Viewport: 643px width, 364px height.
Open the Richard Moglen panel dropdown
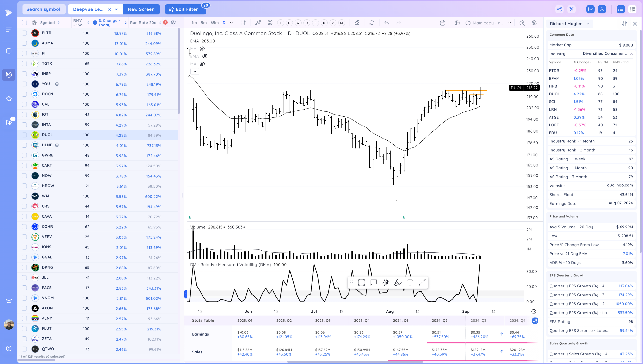pos(588,24)
